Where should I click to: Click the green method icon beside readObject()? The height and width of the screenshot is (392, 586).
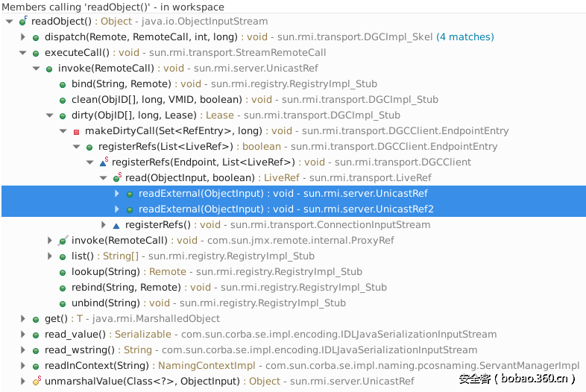pos(22,22)
